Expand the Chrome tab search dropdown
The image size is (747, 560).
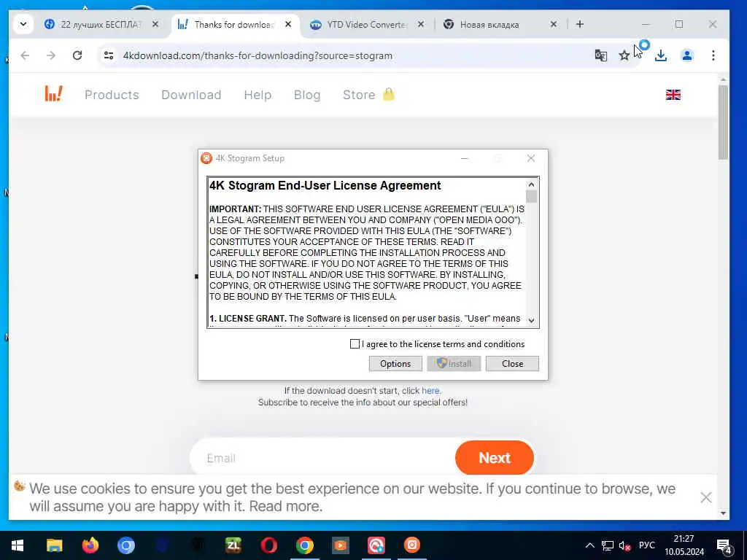(x=23, y=24)
